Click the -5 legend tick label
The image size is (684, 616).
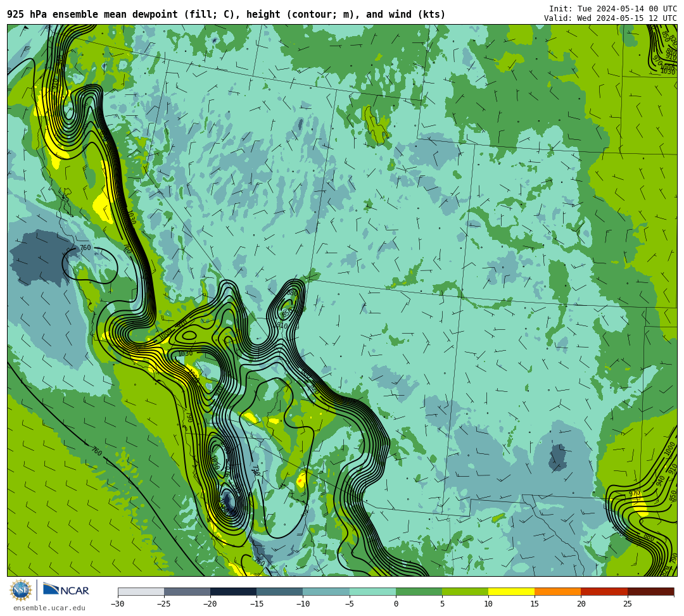(350, 604)
